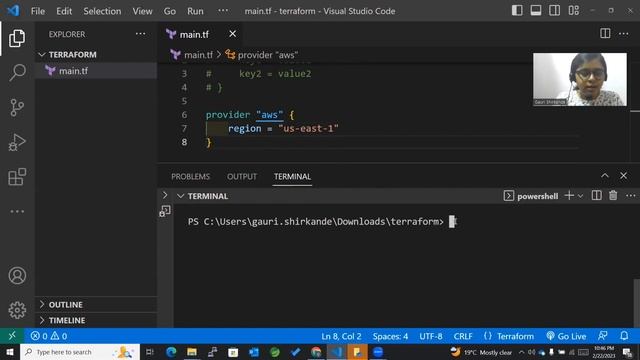Change indentation via Spaces: 4
640x360 pixels.
pos(390,336)
